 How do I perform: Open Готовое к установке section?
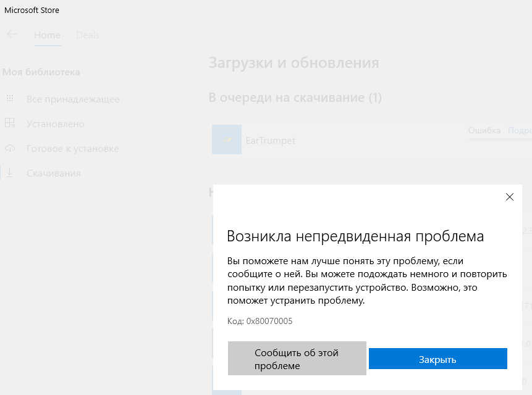(73, 149)
